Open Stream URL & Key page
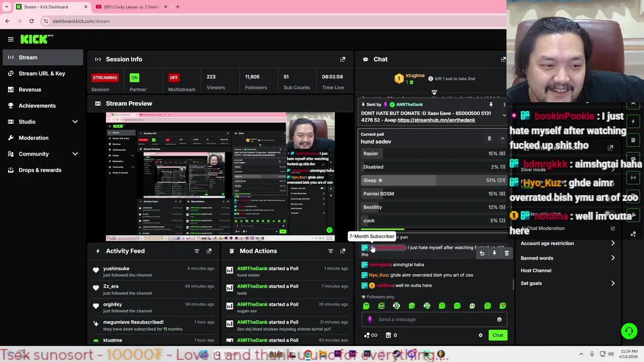Screen dimensions: 644x362 [x=43, y=73]
